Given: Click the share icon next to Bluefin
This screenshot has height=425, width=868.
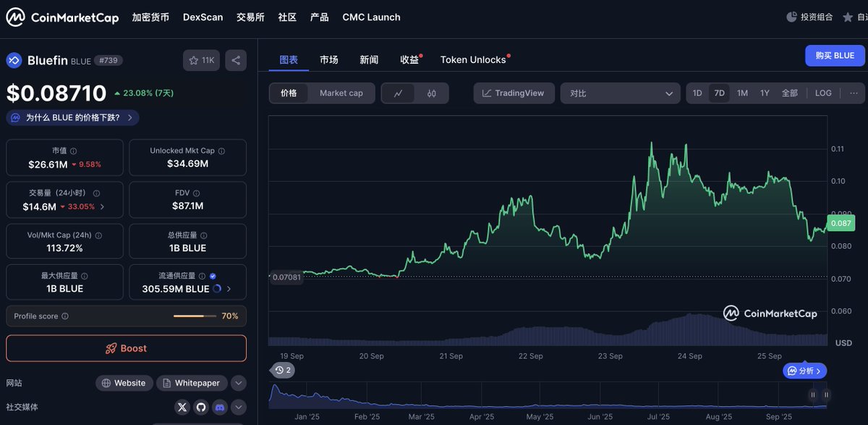Looking at the screenshot, I should (x=236, y=61).
